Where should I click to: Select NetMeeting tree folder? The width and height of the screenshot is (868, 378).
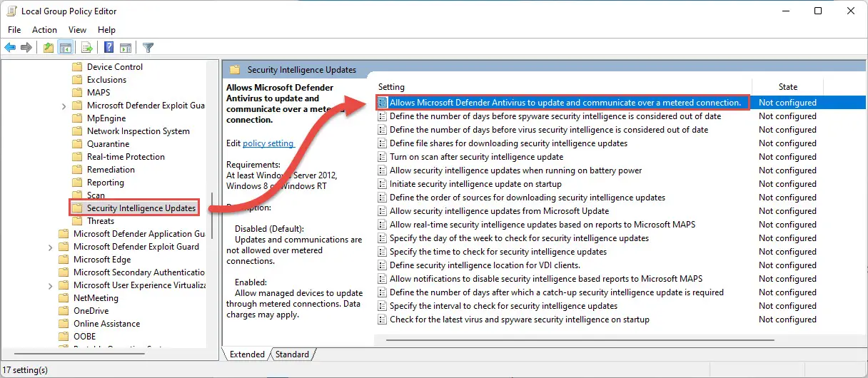(96, 298)
